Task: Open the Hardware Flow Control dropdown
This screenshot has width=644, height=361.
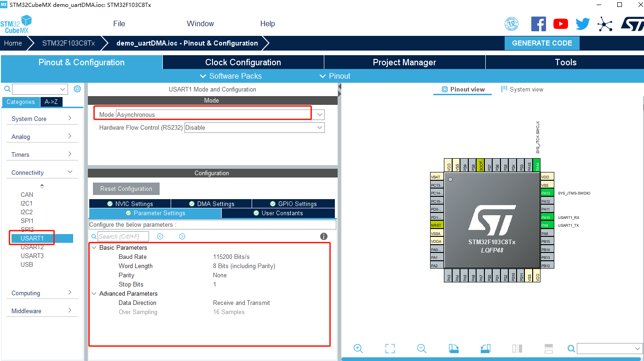Action: click(x=319, y=127)
